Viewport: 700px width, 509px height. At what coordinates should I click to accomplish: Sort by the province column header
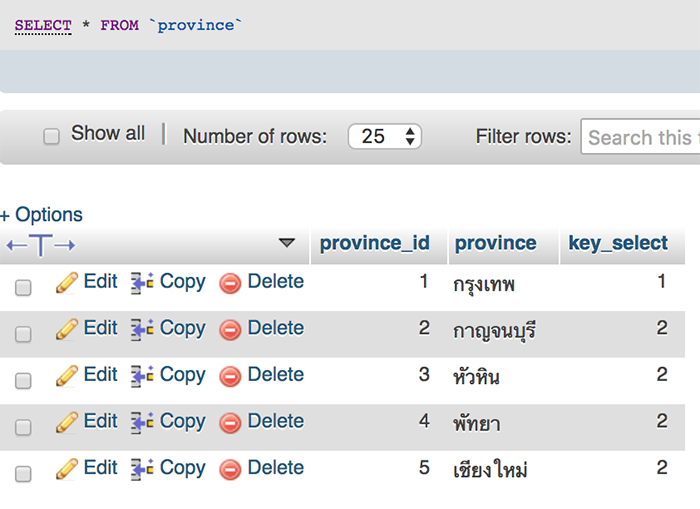coord(496,243)
